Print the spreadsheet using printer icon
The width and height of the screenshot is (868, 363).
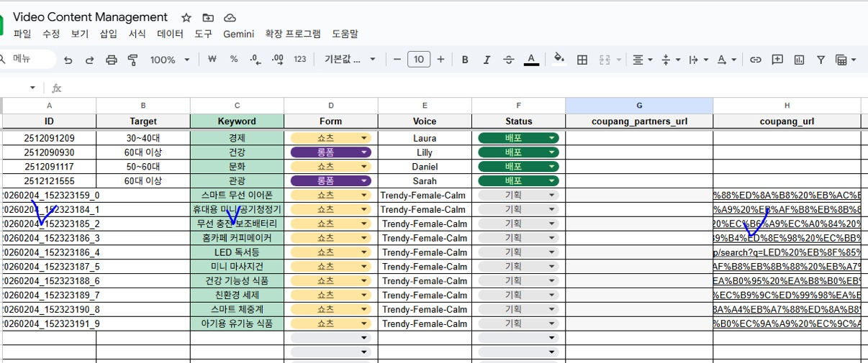112,60
